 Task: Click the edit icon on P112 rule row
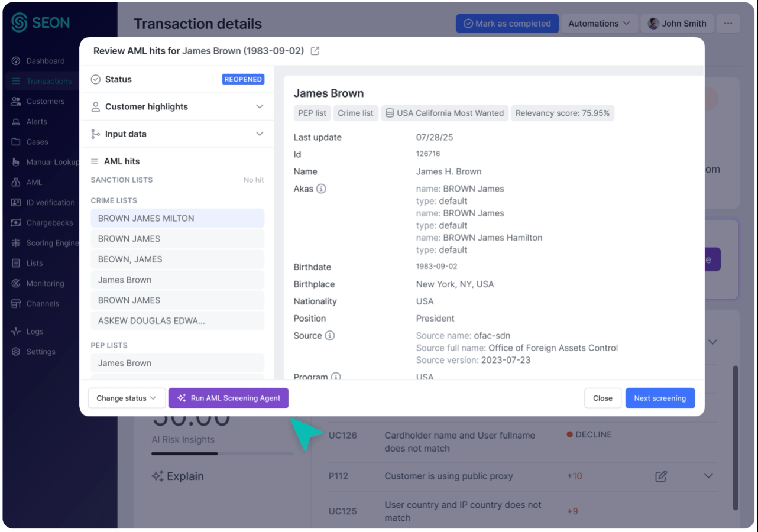pyautogui.click(x=661, y=476)
